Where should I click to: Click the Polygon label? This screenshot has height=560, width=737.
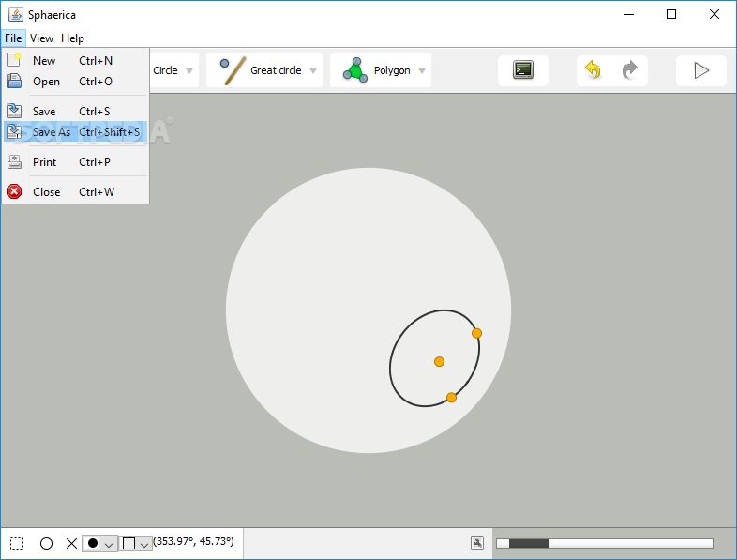pyautogui.click(x=392, y=70)
